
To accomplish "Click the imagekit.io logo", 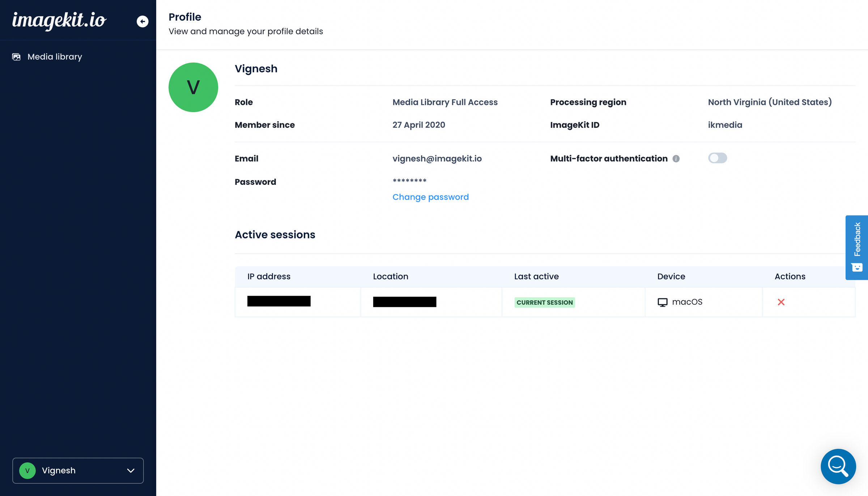I will coord(59,20).
